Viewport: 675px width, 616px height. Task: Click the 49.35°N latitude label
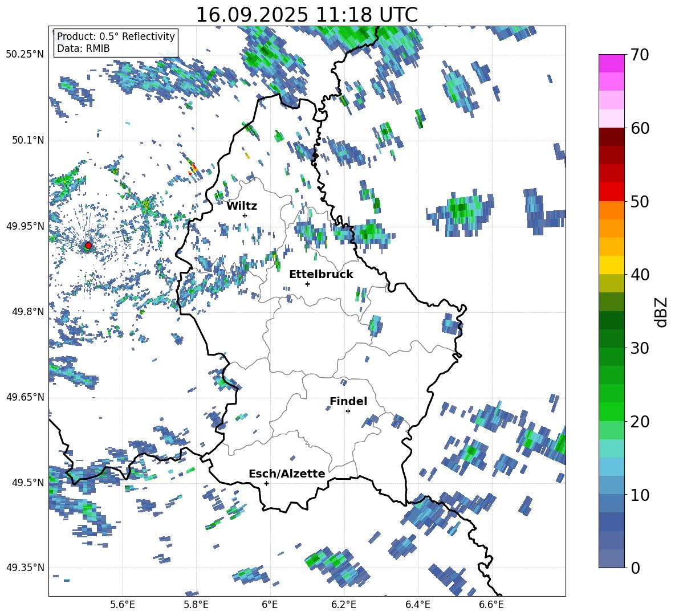pos(25,568)
